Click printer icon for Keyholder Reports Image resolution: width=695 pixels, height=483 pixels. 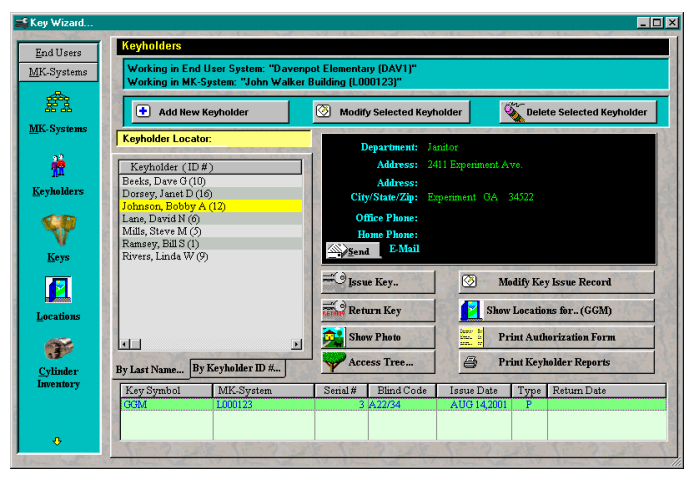point(470,362)
